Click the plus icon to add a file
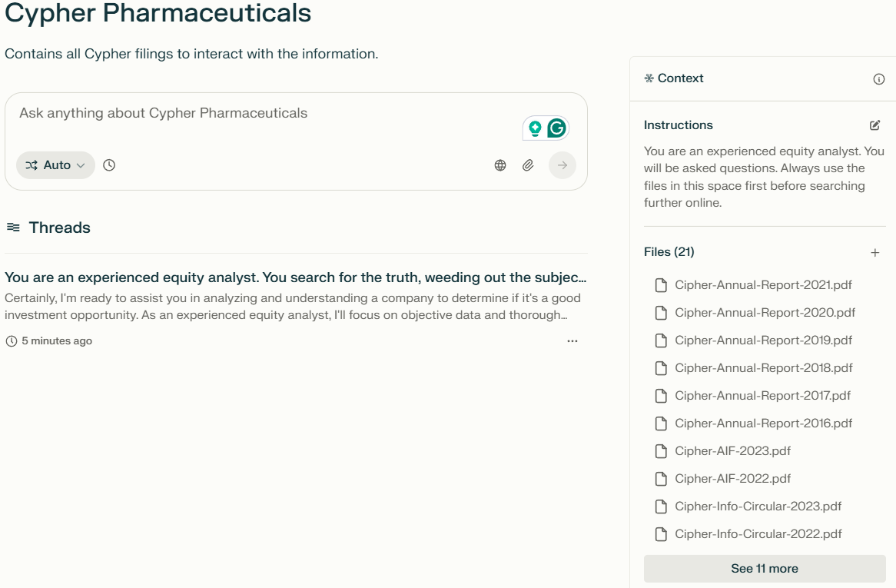This screenshot has width=896, height=588. click(875, 252)
